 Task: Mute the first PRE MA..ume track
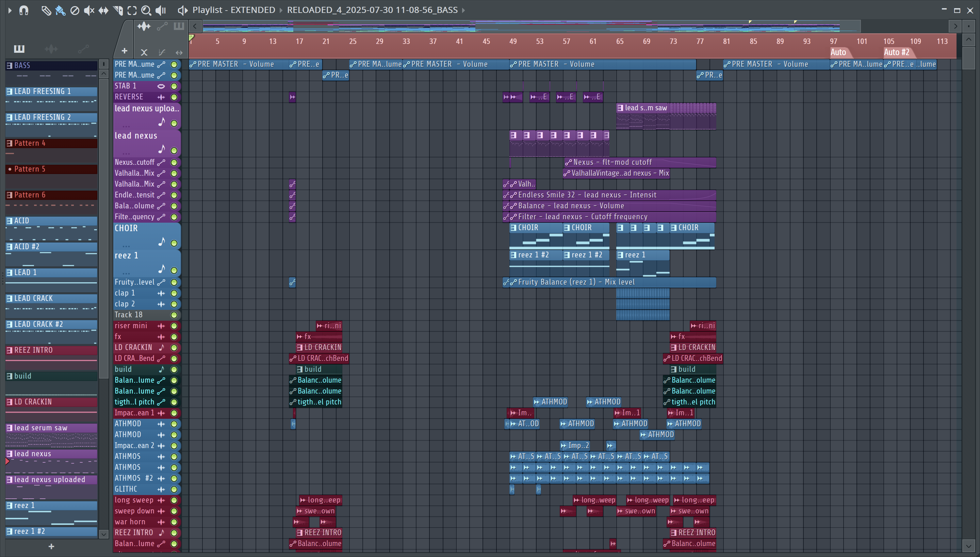pyautogui.click(x=174, y=64)
